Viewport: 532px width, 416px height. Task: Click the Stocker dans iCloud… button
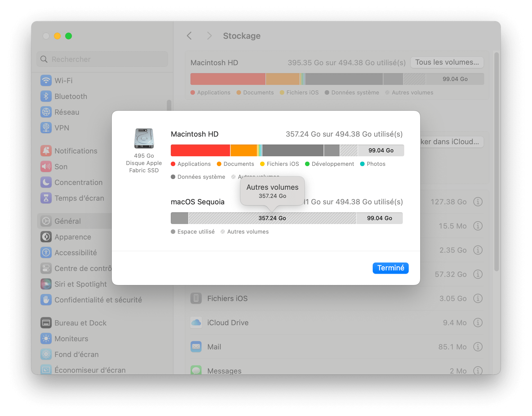452,142
